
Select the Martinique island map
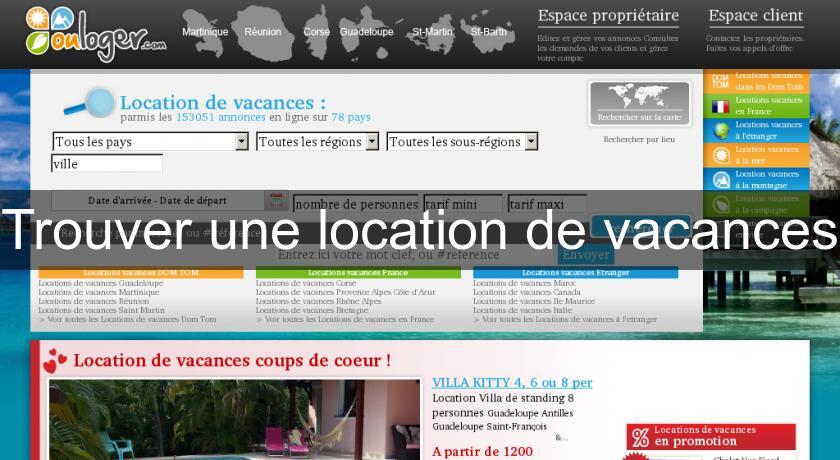(204, 33)
